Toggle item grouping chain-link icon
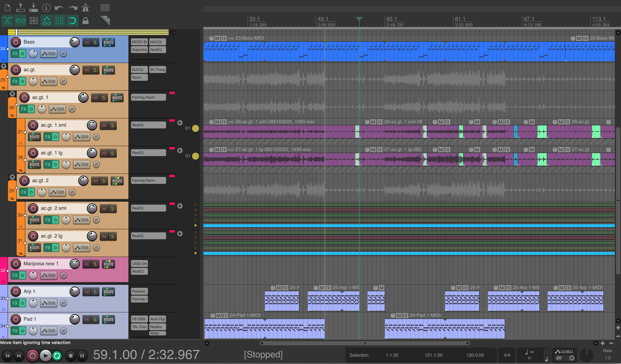The height and width of the screenshot is (364, 621). pyautogui.click(x=20, y=21)
